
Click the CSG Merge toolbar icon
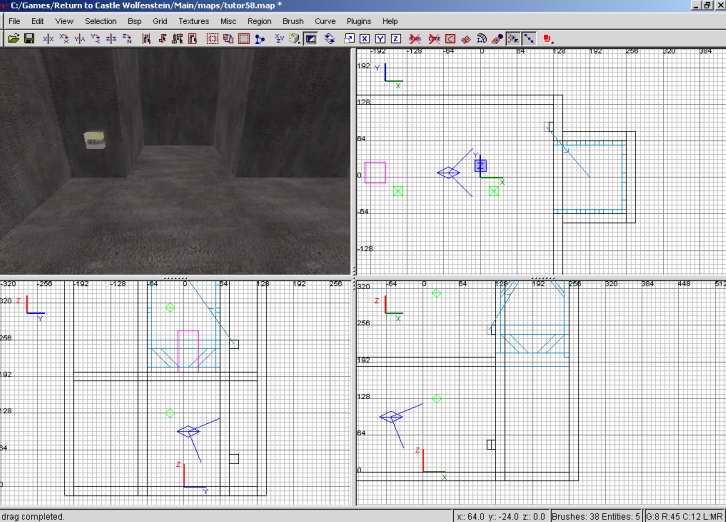(244, 39)
